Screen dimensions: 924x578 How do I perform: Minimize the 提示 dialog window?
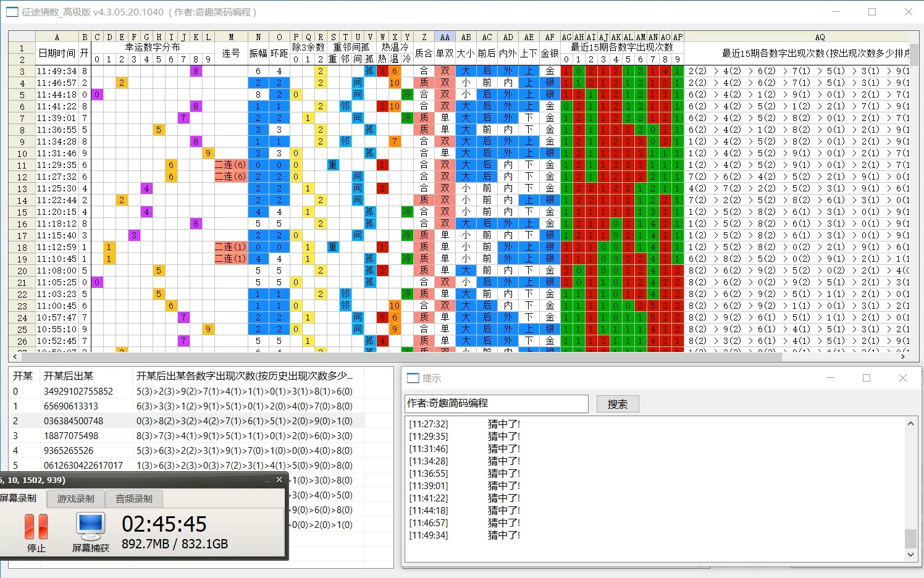pyautogui.click(x=831, y=378)
